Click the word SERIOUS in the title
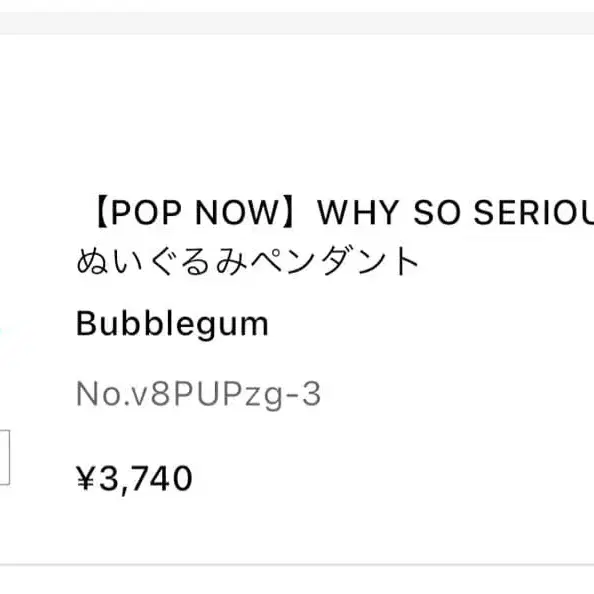The width and height of the screenshot is (594, 594). click(534, 212)
